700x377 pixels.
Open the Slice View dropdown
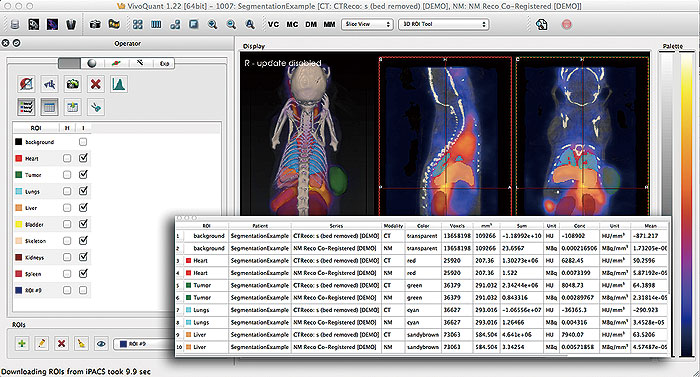367,24
